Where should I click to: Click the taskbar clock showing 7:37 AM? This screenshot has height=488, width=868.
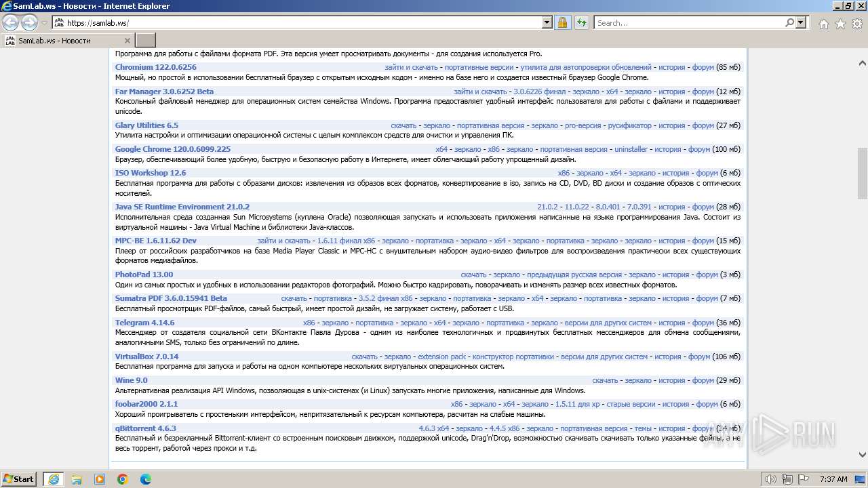[833, 479]
